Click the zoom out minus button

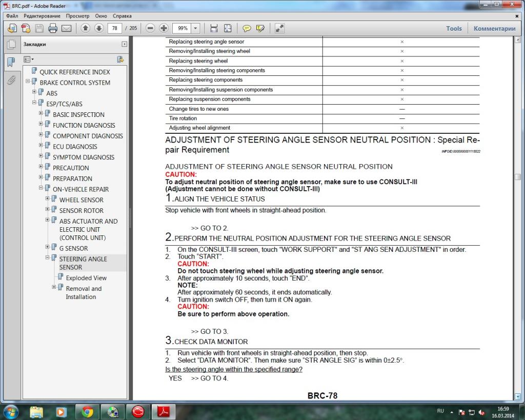(150, 28)
